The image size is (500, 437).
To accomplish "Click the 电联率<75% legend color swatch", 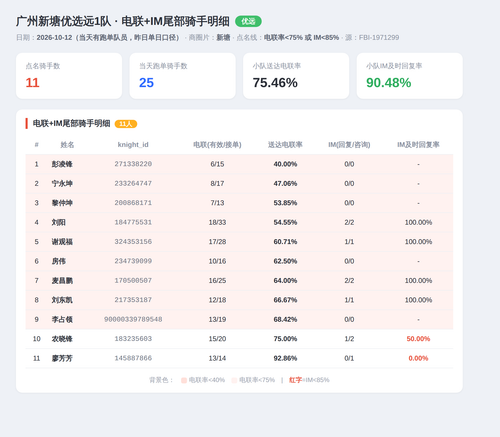I will (x=234, y=380).
